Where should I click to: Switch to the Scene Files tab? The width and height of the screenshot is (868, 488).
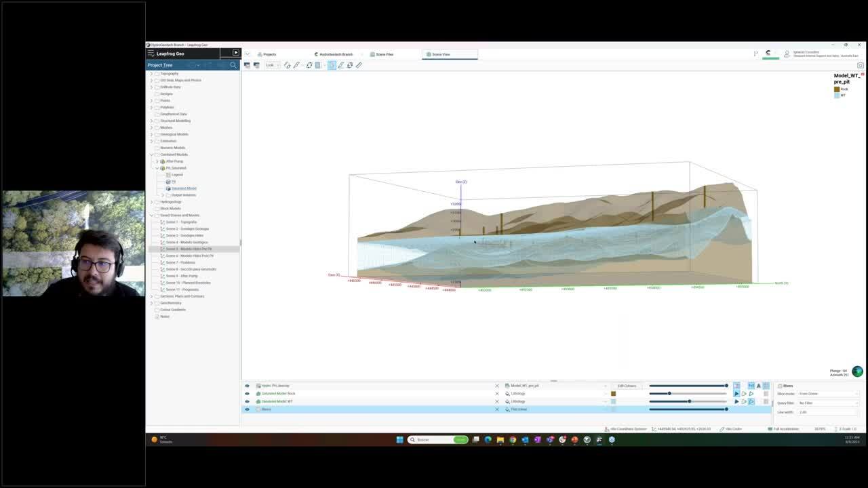click(x=382, y=54)
